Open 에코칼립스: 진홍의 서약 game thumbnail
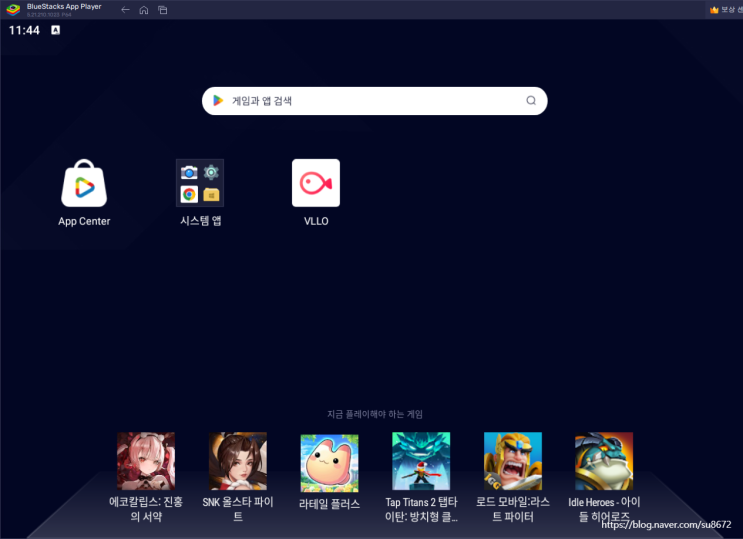The image size is (743, 539). point(146,461)
